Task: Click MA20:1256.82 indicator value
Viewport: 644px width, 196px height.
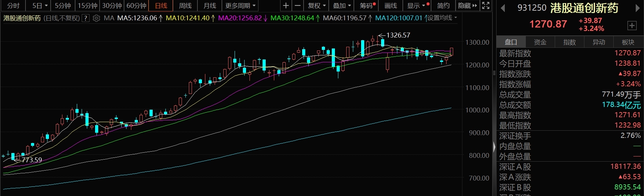Action: pyautogui.click(x=240, y=18)
